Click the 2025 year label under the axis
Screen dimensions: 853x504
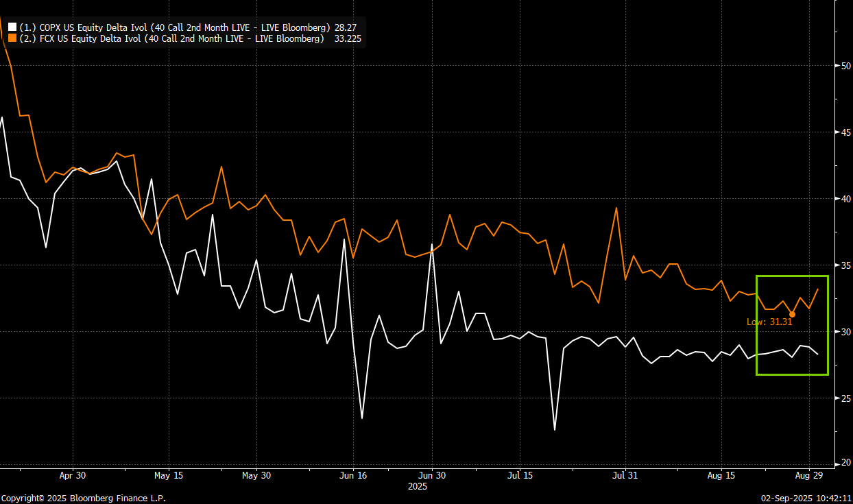[x=418, y=486]
